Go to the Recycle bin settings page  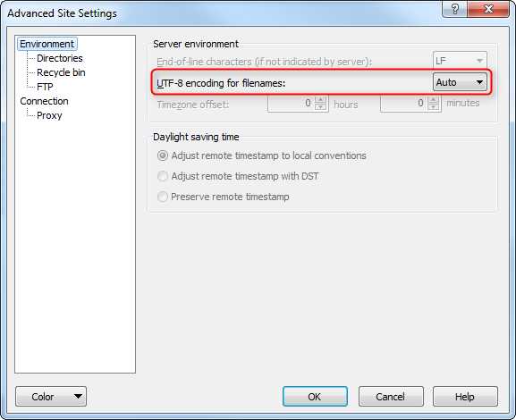click(x=61, y=72)
